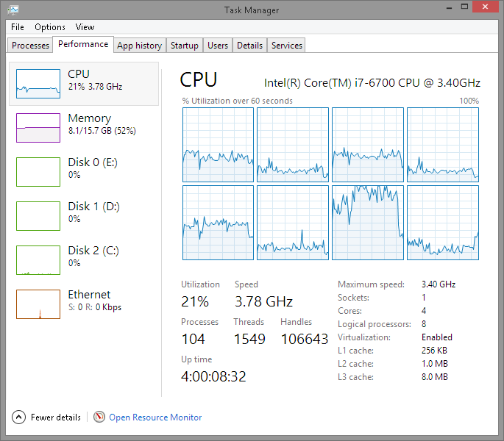
Task: Open the View menu
Action: tap(85, 27)
